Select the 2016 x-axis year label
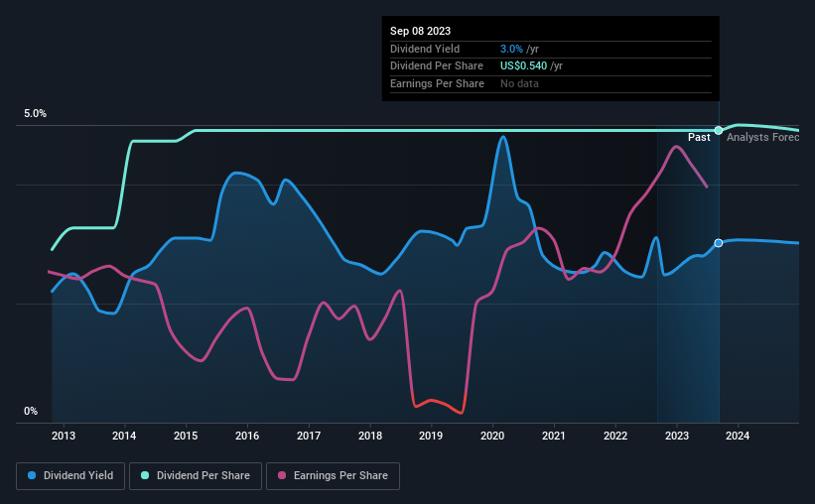The width and height of the screenshot is (815, 504). pos(247,436)
